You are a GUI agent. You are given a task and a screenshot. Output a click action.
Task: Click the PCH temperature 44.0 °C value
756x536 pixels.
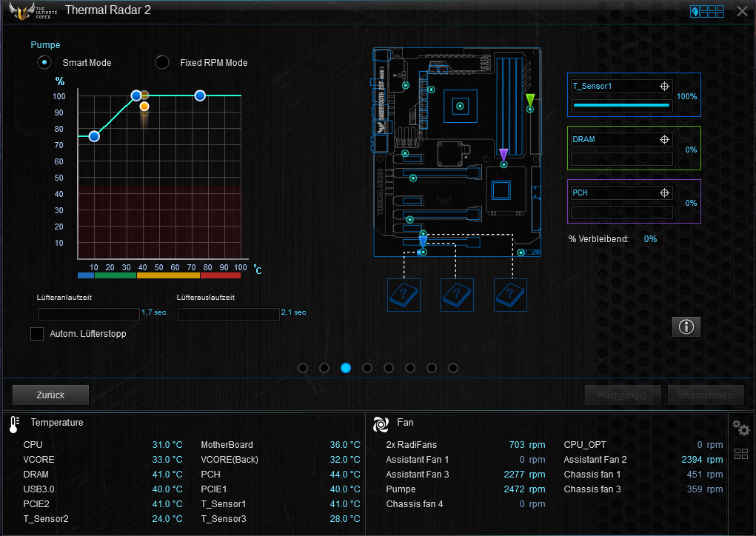[345, 475]
